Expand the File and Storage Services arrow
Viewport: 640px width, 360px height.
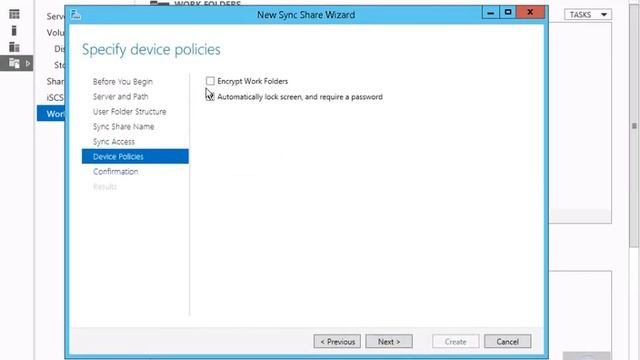click(x=28, y=63)
